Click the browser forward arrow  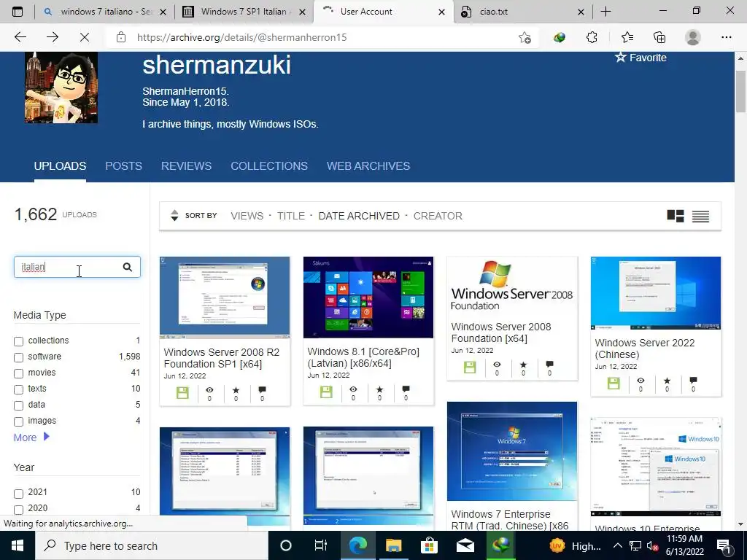53,37
